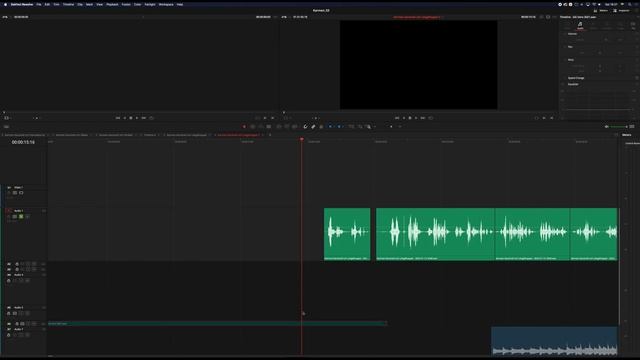Click the Overwrite Clip toolbar icon
This screenshot has height=360, width=640.
point(287,127)
